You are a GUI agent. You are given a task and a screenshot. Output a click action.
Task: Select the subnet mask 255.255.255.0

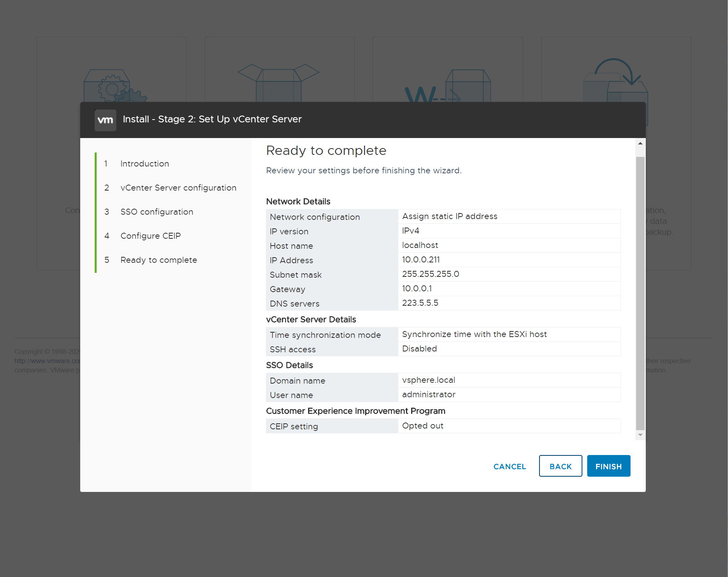[x=431, y=274]
